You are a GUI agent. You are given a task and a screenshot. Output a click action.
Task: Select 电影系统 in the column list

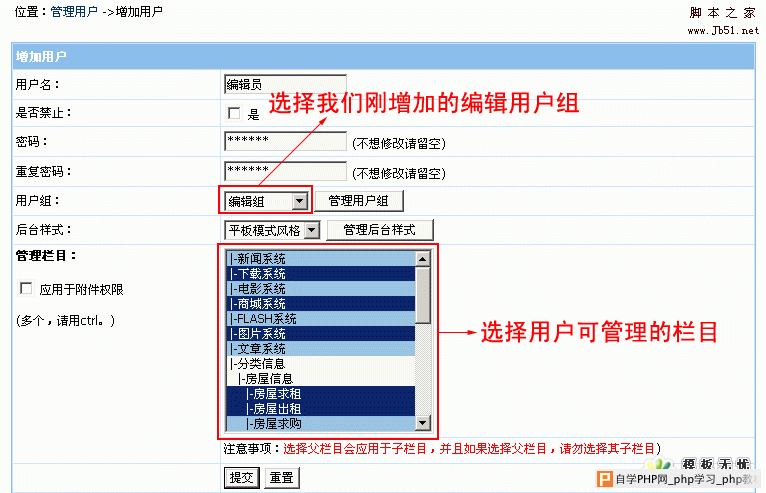[320, 289]
